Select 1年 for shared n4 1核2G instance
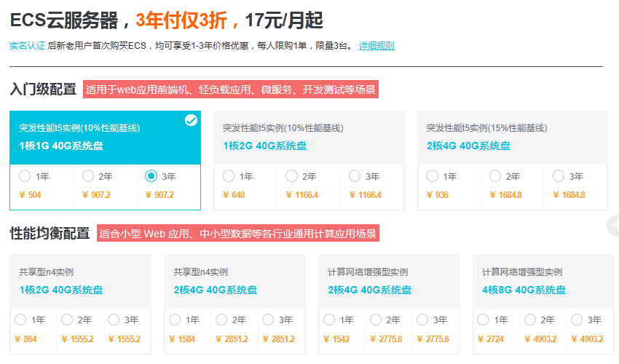This screenshot has height=364, width=619. 20,320
